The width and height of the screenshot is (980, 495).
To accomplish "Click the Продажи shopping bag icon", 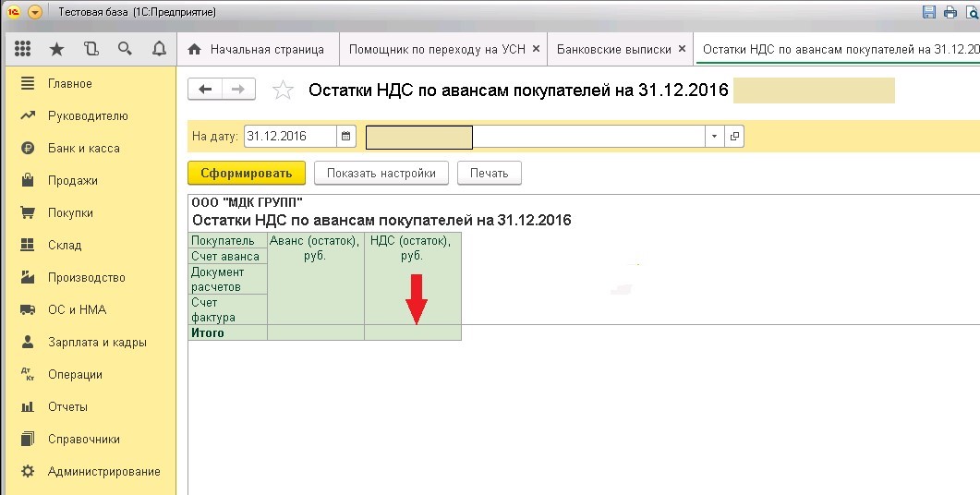I will tap(28, 180).
